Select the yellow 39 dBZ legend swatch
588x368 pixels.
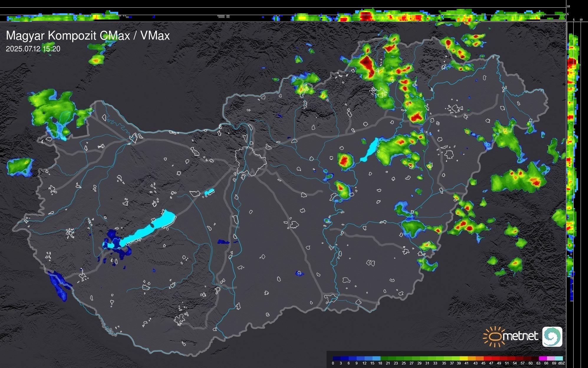pyautogui.click(x=464, y=358)
